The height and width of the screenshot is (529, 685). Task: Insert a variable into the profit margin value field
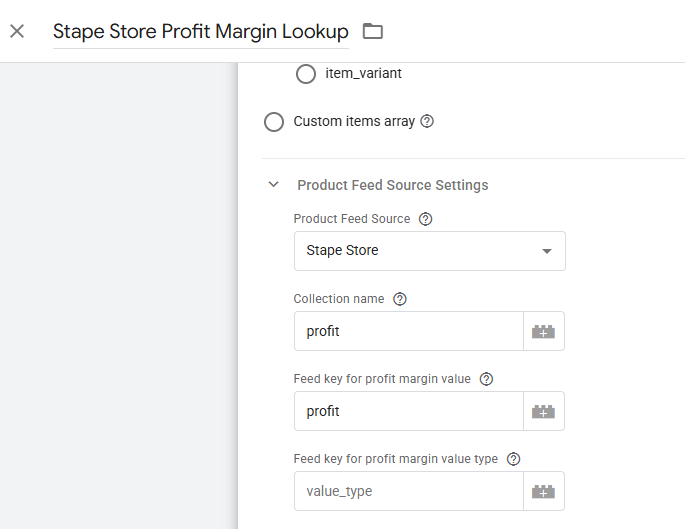tap(543, 411)
